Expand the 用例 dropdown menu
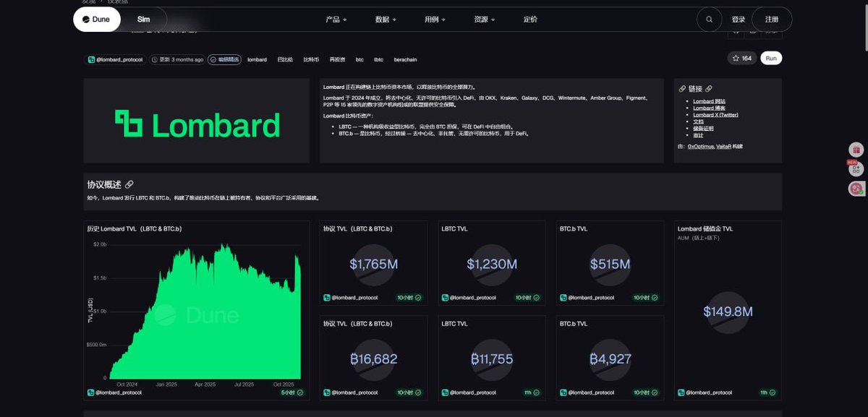The width and height of the screenshot is (868, 417). [x=435, y=20]
